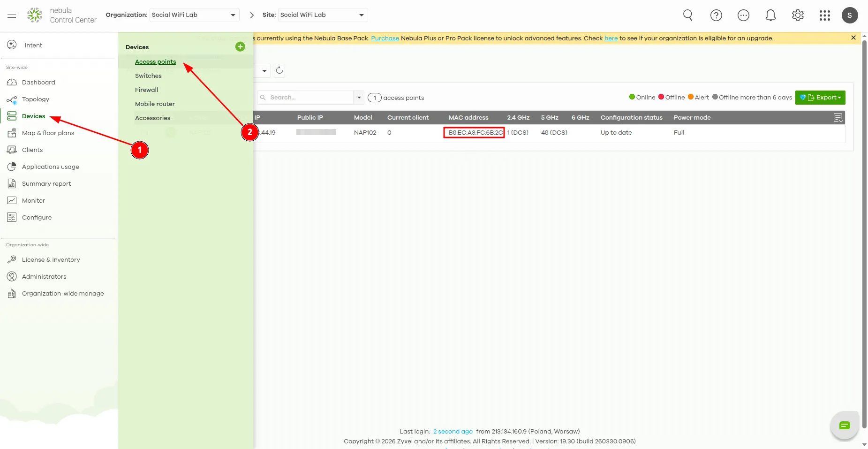Click the '2 second ago' last login link
The height and width of the screenshot is (449, 868).
coord(453,431)
